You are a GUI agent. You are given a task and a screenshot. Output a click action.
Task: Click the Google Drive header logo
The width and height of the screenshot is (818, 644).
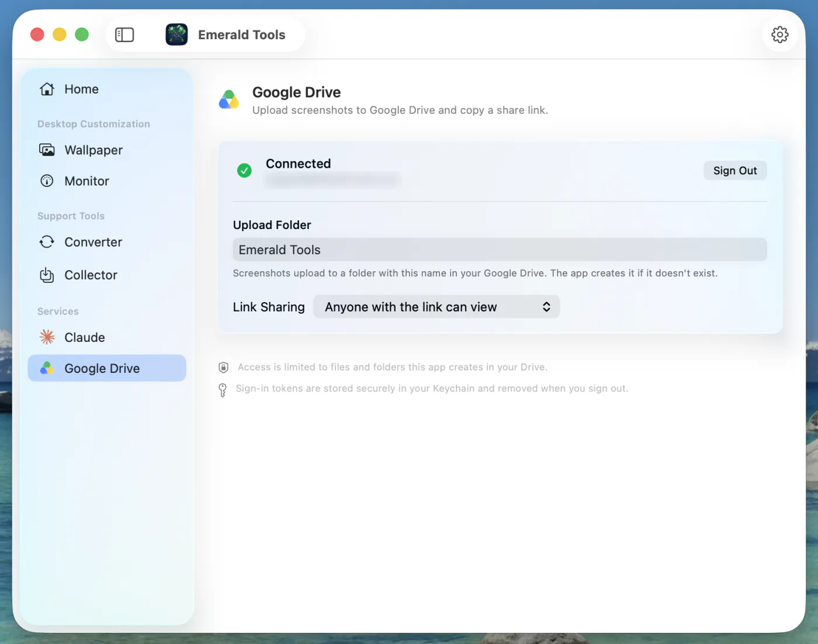pos(229,99)
